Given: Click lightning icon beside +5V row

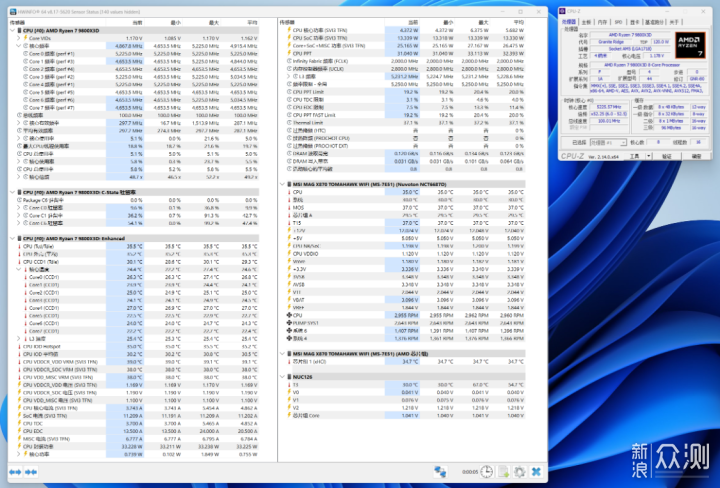Looking at the screenshot, I should pyautogui.click(x=289, y=238).
